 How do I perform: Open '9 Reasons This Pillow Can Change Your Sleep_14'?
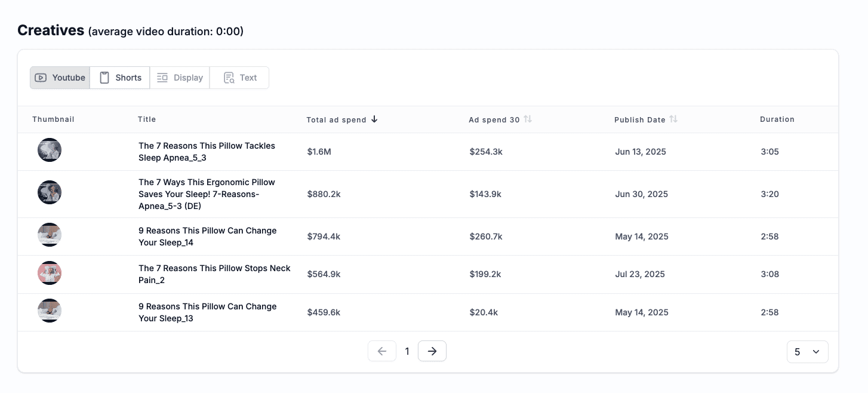(x=207, y=237)
